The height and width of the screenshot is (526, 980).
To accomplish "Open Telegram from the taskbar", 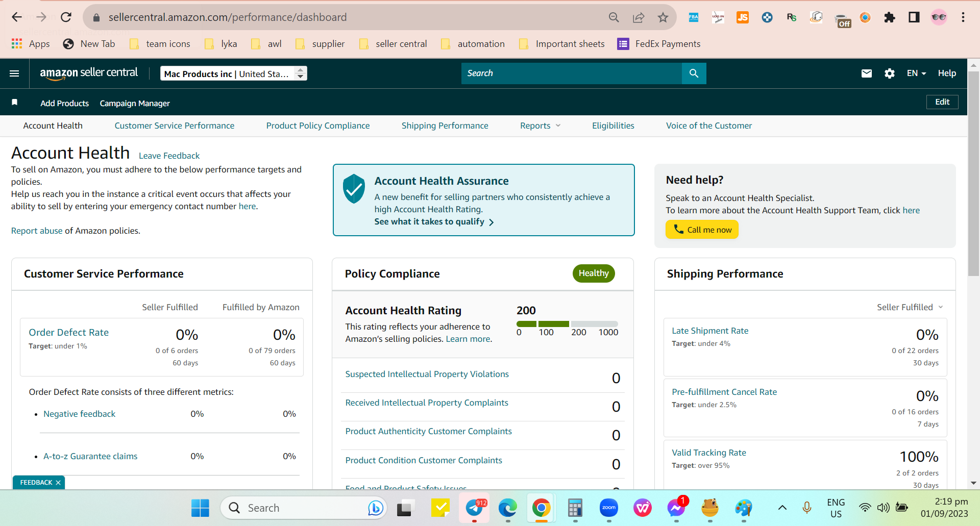I will click(475, 508).
